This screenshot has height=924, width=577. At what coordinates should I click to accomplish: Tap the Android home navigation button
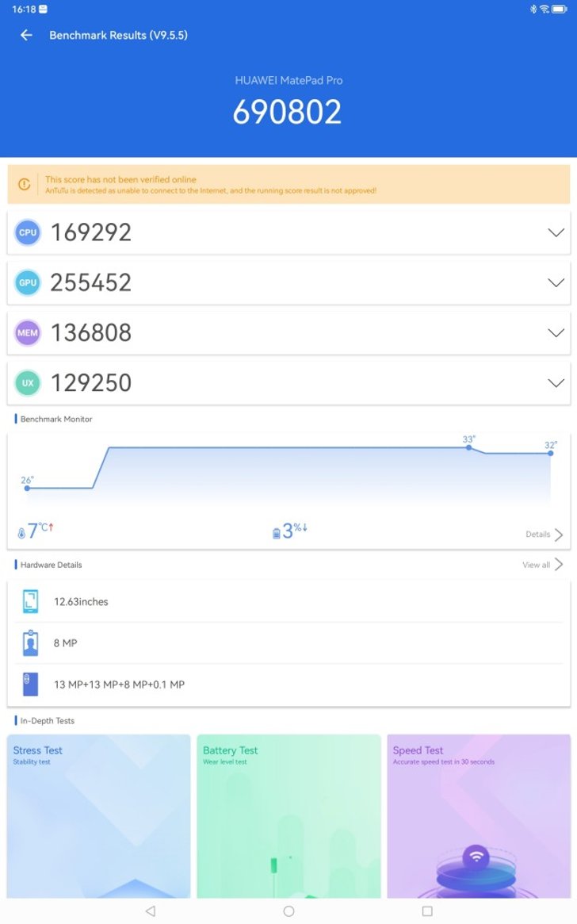(x=288, y=911)
